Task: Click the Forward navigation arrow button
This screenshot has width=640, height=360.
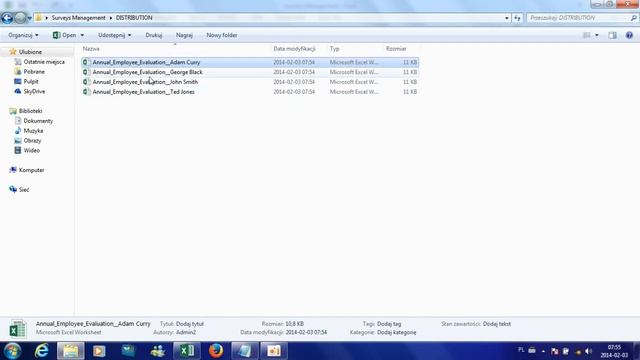Action: tap(20, 18)
